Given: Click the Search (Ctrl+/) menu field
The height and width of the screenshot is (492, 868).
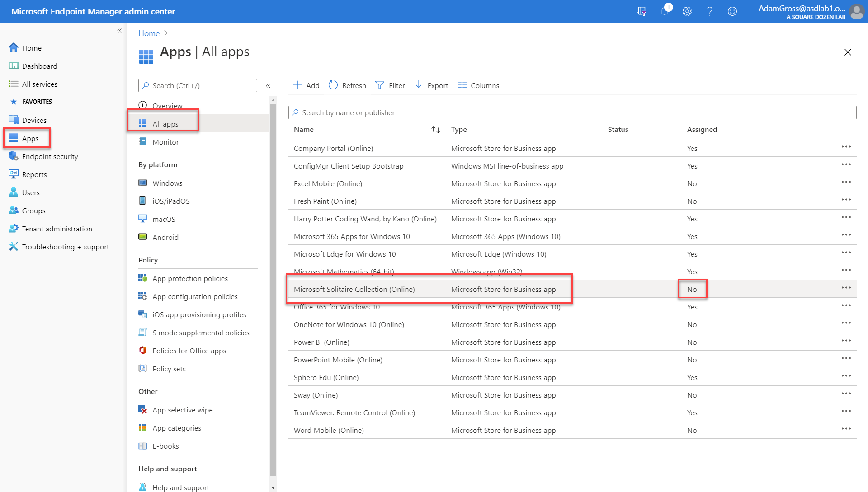Looking at the screenshot, I should (198, 85).
